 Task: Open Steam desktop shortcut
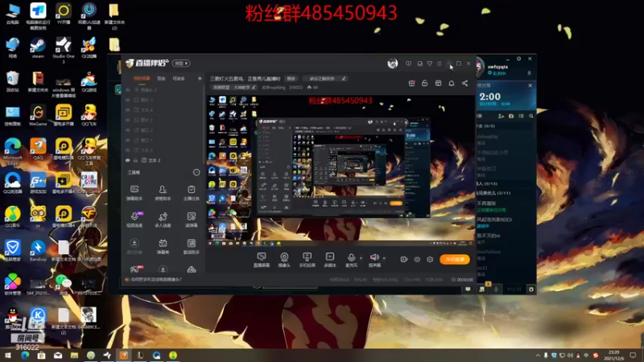(x=38, y=47)
